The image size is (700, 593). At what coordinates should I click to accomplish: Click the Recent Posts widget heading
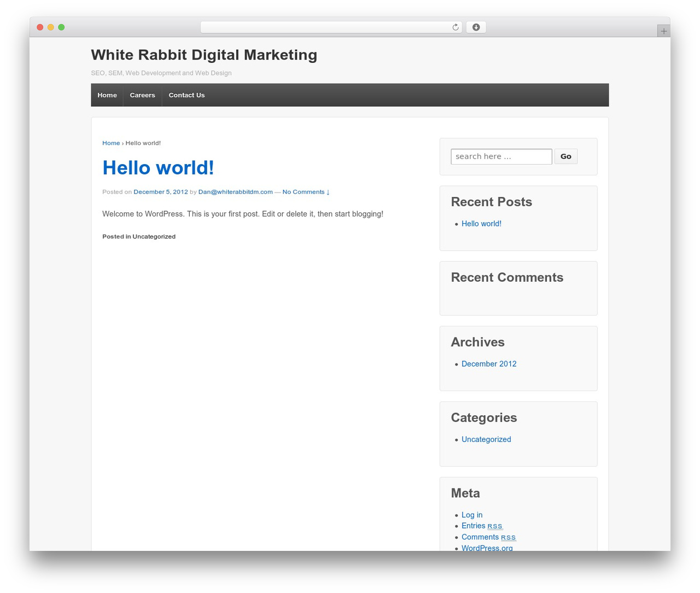491,202
